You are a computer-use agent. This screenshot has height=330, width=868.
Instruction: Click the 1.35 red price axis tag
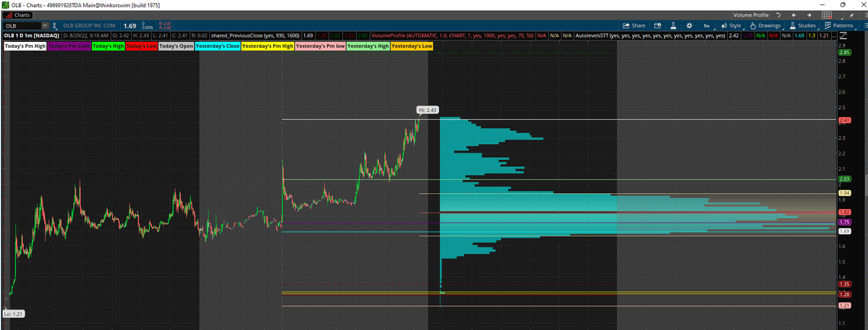pyautogui.click(x=843, y=284)
